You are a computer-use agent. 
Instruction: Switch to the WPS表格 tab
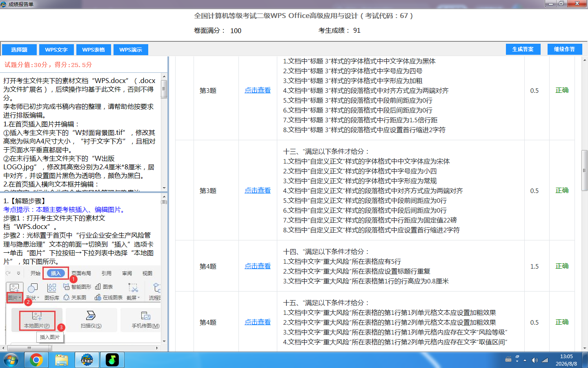coord(94,49)
